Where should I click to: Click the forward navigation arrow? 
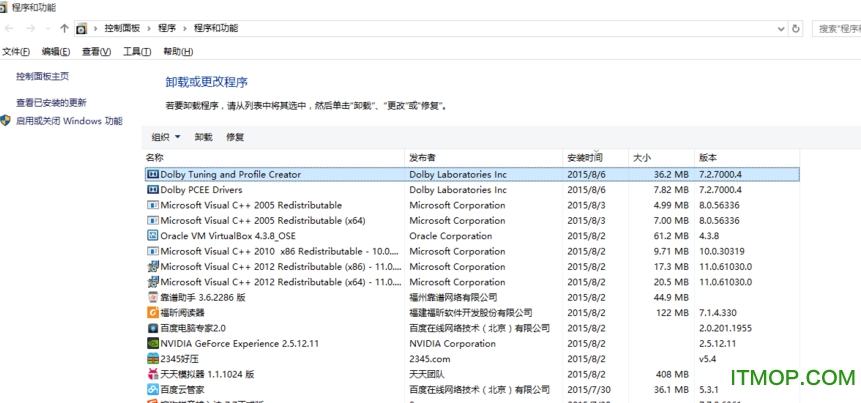31,29
